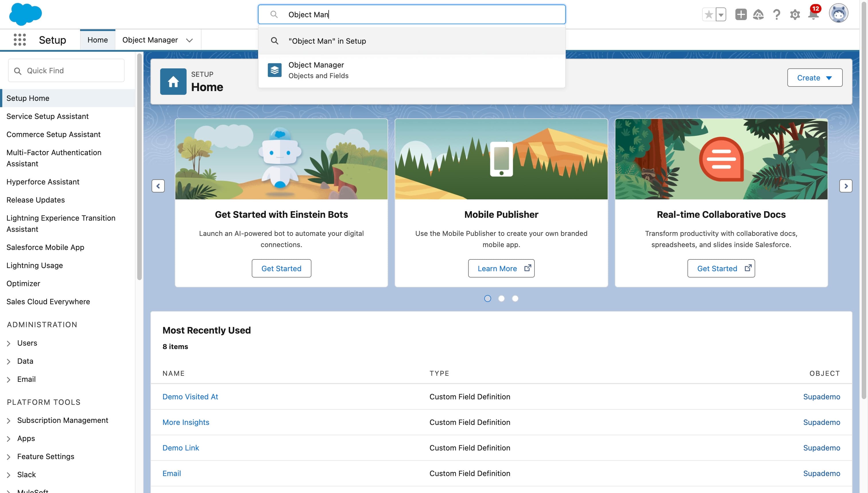The width and height of the screenshot is (868, 493).
Task: Open the Trailhead guidance icon
Action: (x=758, y=15)
